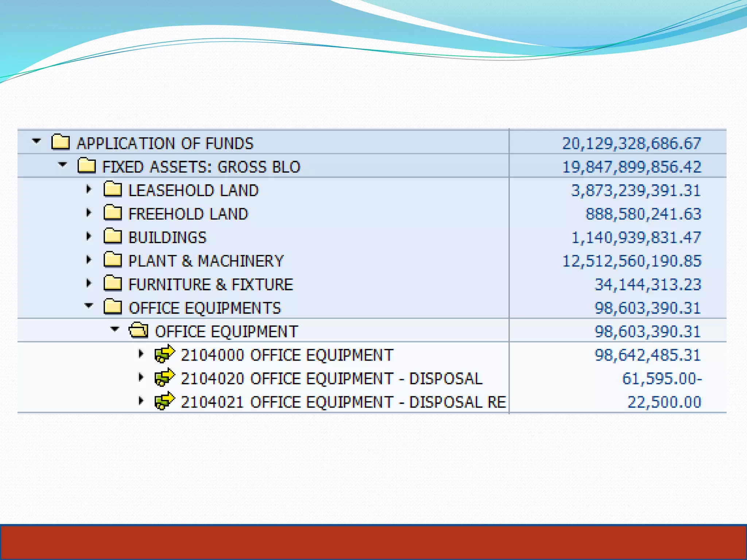Click the total 20,129,328,686.67 amount

coord(631,143)
